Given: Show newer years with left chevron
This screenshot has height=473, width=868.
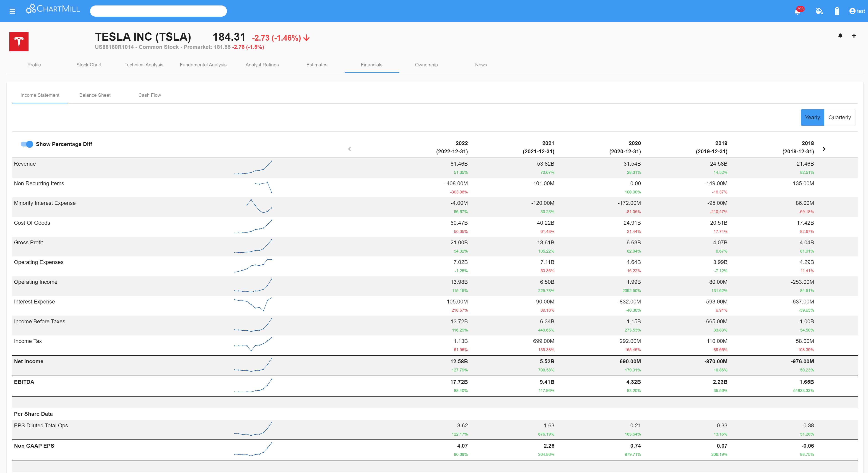Looking at the screenshot, I should click(349, 149).
